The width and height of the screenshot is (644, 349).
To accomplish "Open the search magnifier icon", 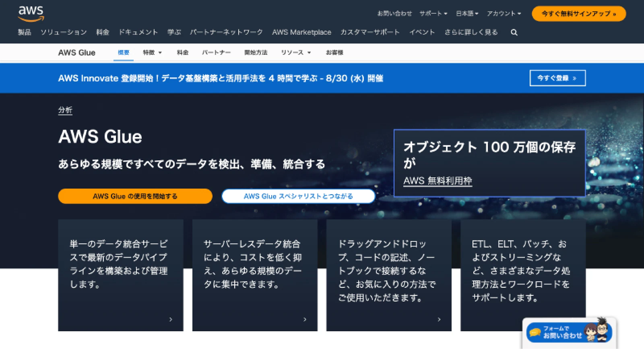I will (x=514, y=32).
